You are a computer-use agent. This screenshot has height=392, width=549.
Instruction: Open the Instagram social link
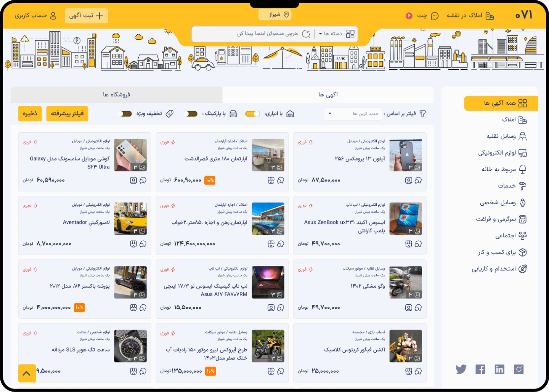(518, 369)
